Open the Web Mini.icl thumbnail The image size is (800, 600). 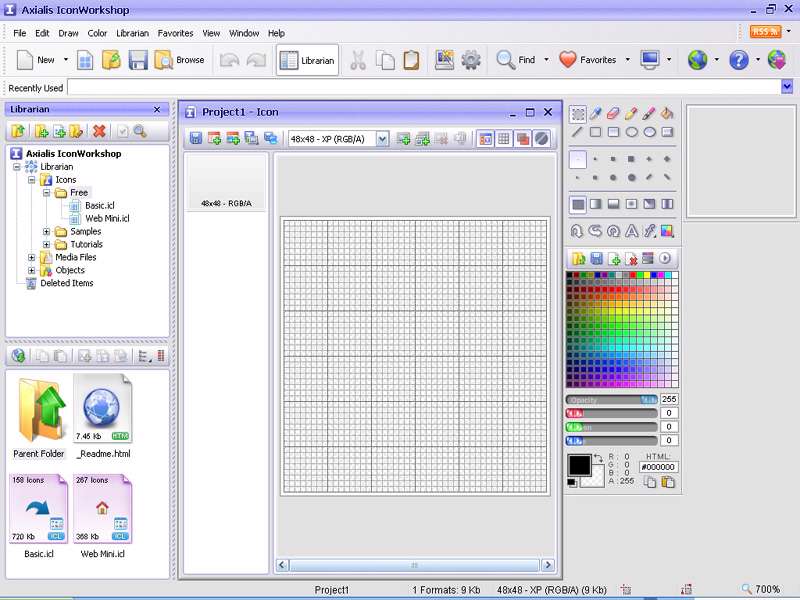pyautogui.click(x=102, y=509)
